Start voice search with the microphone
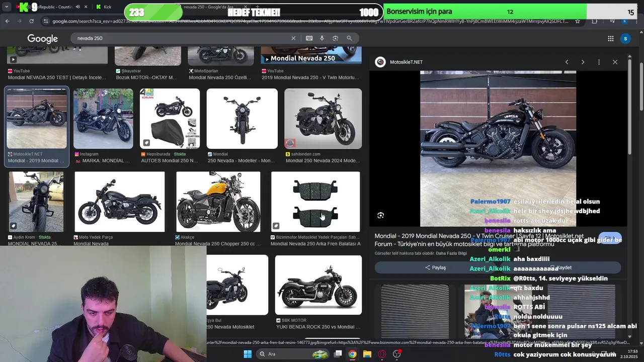The image size is (644, 362). [322, 38]
